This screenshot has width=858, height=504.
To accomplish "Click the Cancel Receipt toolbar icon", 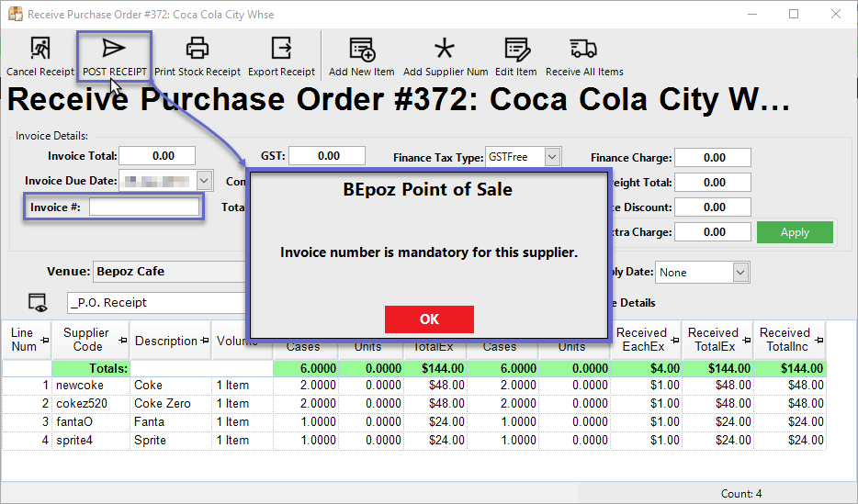I will [40, 49].
